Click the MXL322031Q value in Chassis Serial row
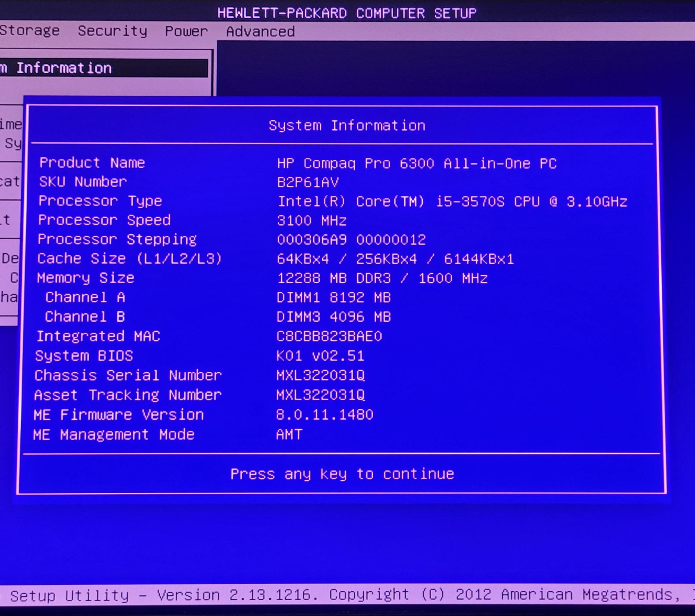The image size is (695, 616). click(321, 376)
